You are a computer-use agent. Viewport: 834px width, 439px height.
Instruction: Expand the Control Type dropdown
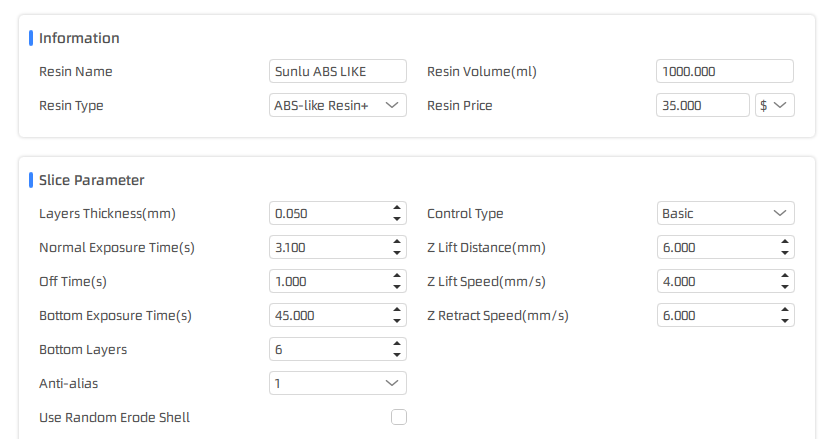[725, 213]
